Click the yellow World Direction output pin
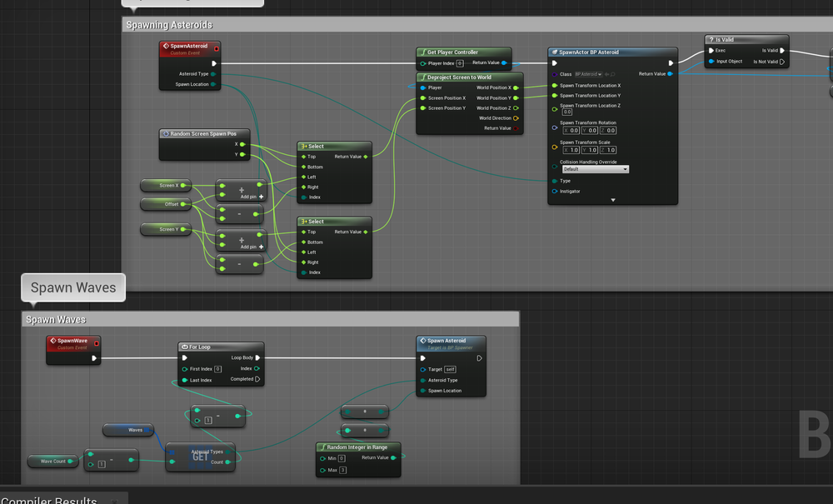833x504 pixels. point(516,118)
